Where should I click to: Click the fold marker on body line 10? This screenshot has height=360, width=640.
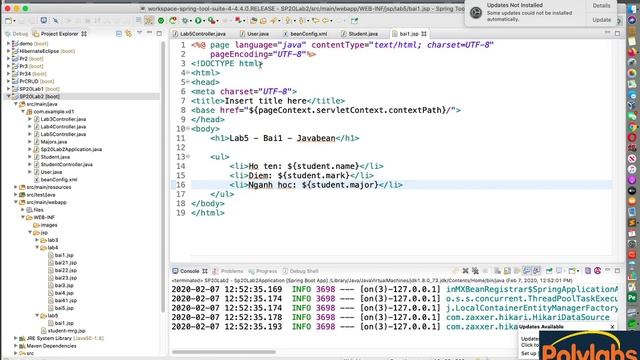tap(188, 129)
